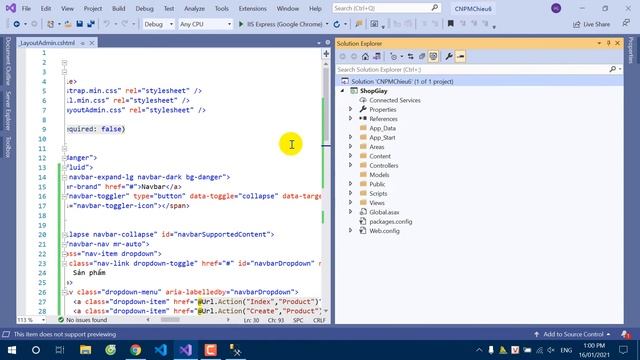Click the Windows Start button
This screenshot has height=360, width=640.
click(x=11, y=350)
